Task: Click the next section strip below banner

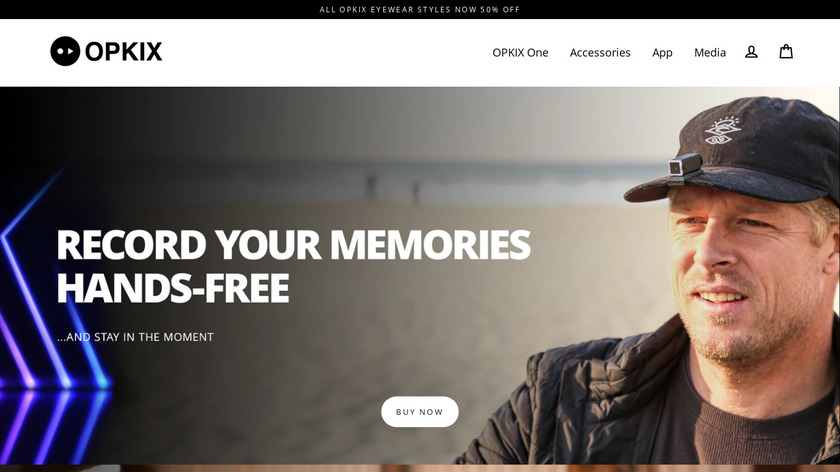Action: (420, 468)
